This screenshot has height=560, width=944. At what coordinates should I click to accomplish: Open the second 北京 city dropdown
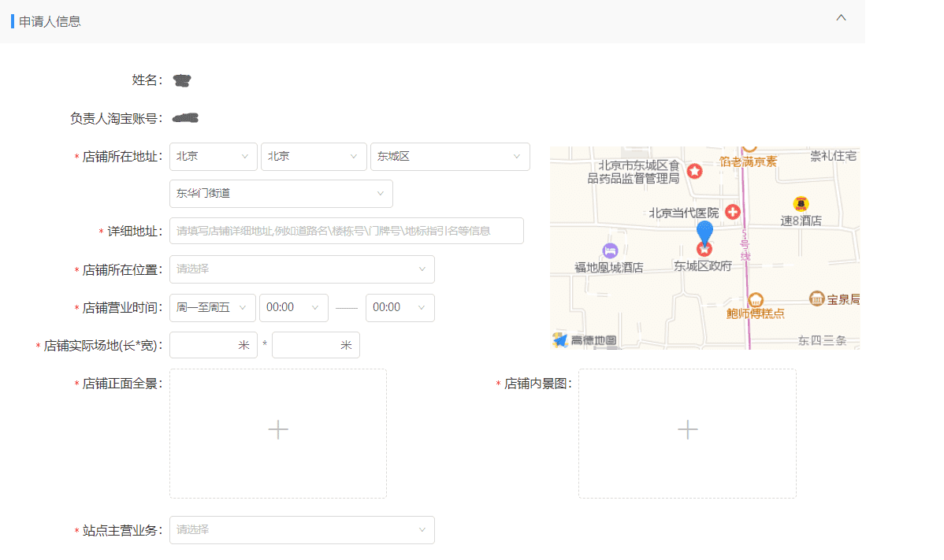pyautogui.click(x=313, y=157)
